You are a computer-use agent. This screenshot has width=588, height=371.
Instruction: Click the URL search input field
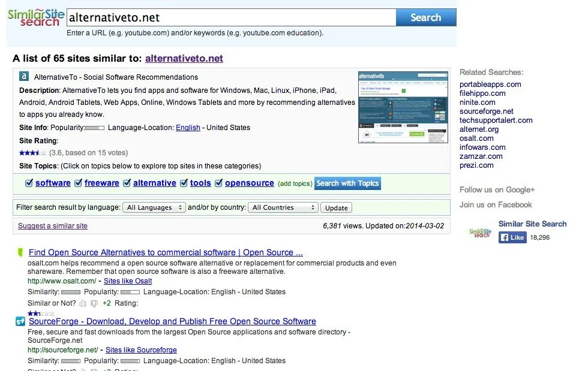click(232, 17)
